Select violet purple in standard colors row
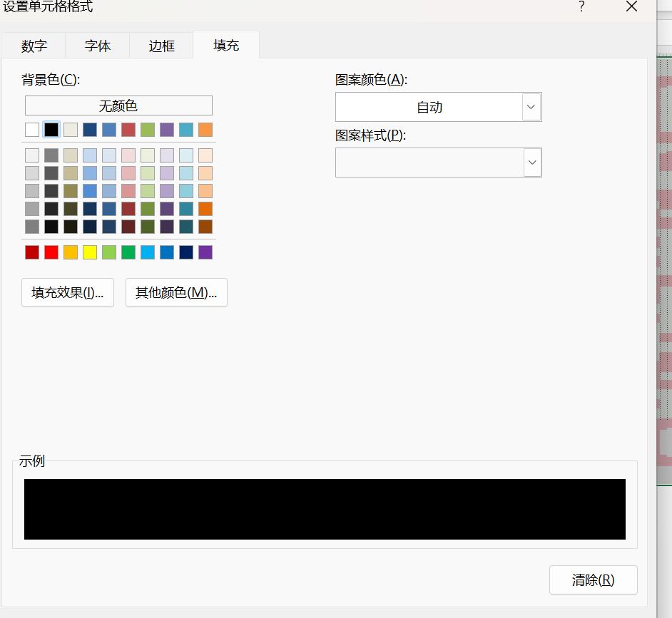672x618 pixels. [205, 252]
